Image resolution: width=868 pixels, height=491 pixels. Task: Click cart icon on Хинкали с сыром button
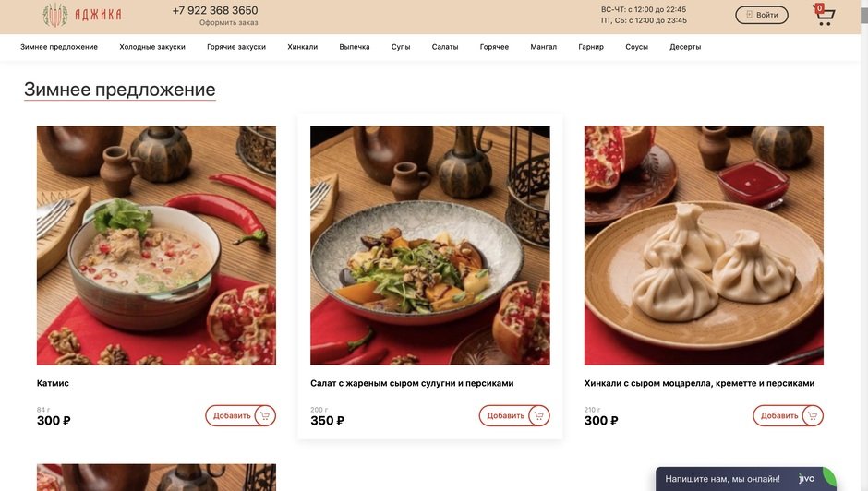(x=812, y=415)
